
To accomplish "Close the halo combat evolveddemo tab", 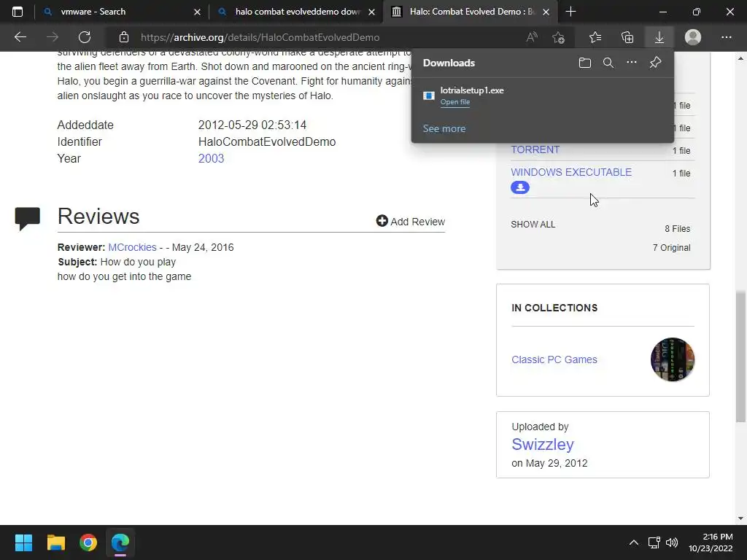I will 371,12.
